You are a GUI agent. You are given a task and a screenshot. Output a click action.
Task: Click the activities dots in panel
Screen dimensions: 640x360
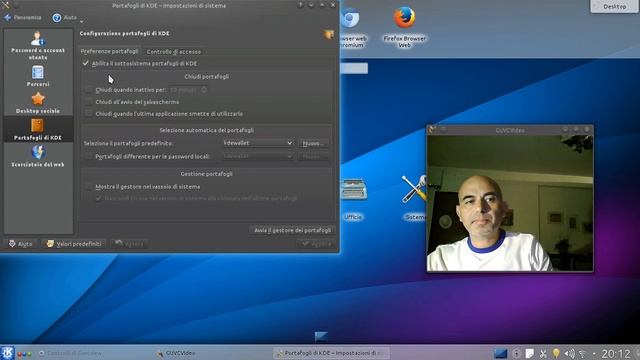coord(24,353)
